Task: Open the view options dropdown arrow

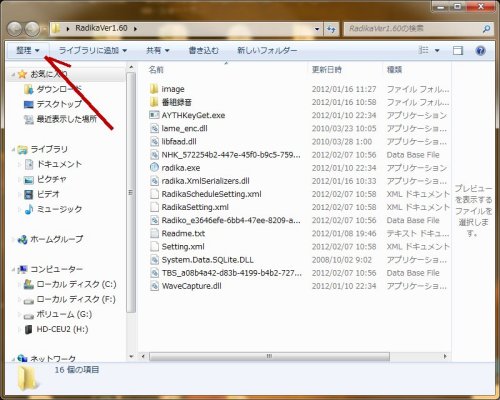Action: 437,51
